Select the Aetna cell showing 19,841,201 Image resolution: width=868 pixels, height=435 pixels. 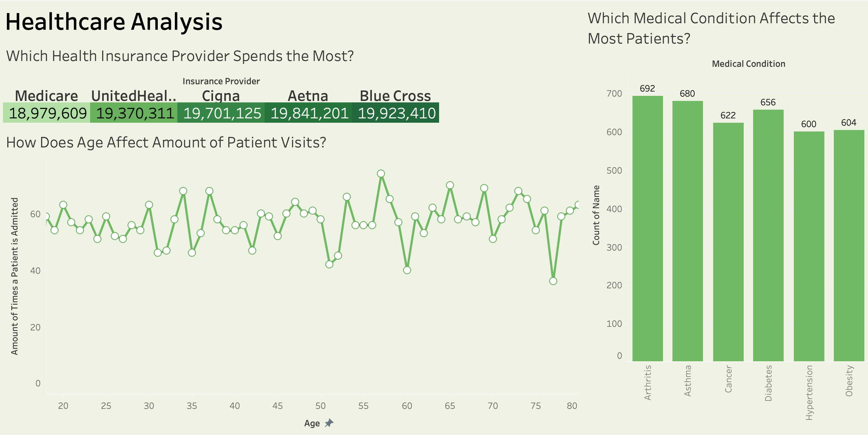pyautogui.click(x=309, y=113)
